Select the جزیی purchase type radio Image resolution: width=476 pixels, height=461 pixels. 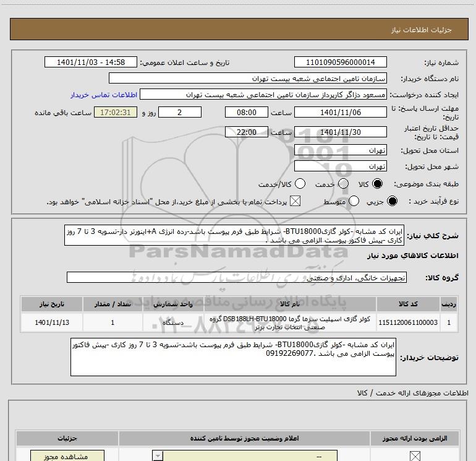[392, 201]
